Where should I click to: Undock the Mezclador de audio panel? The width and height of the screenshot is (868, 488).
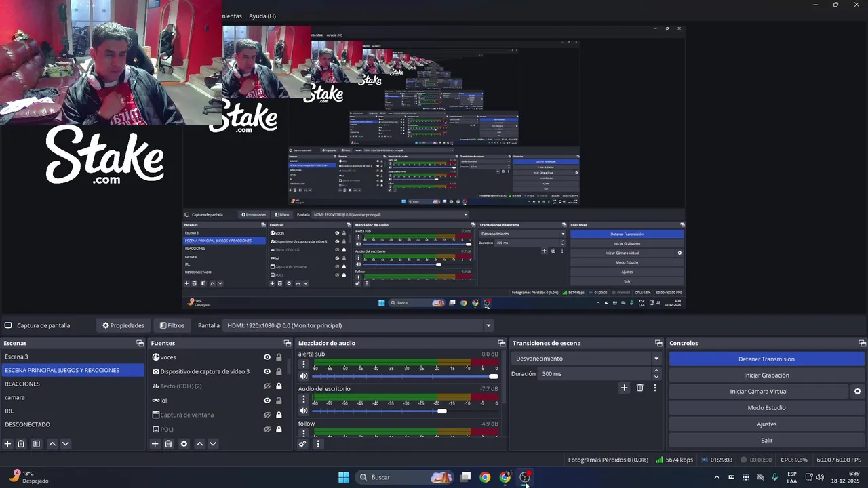[x=502, y=343]
